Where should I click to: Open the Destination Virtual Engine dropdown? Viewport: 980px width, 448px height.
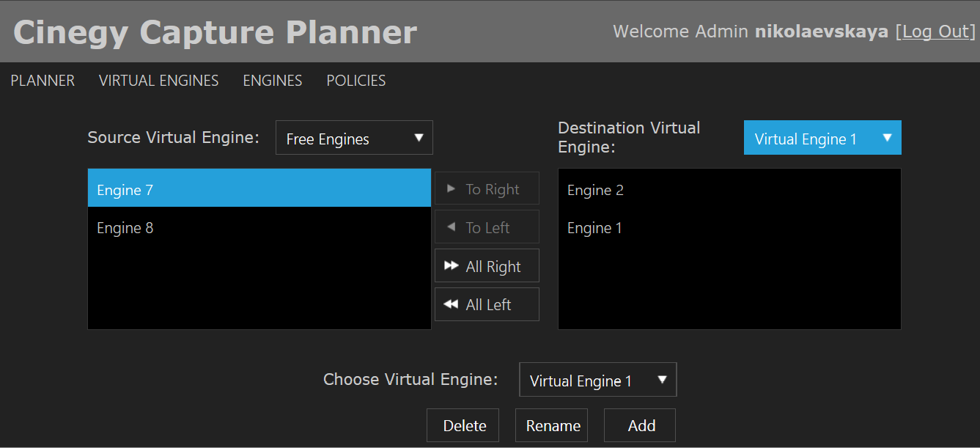pos(822,138)
